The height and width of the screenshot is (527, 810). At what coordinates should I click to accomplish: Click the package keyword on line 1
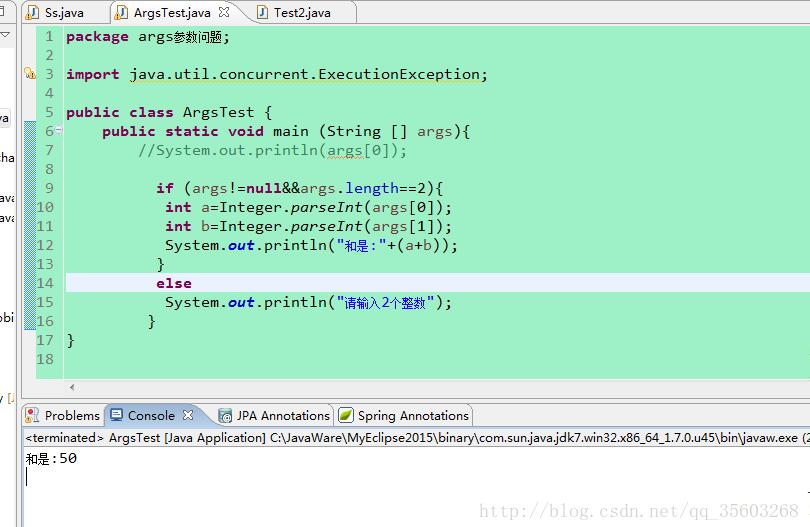coord(97,37)
